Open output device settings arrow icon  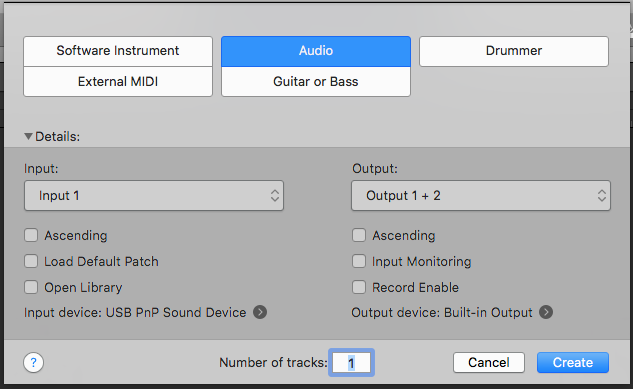[546, 312]
